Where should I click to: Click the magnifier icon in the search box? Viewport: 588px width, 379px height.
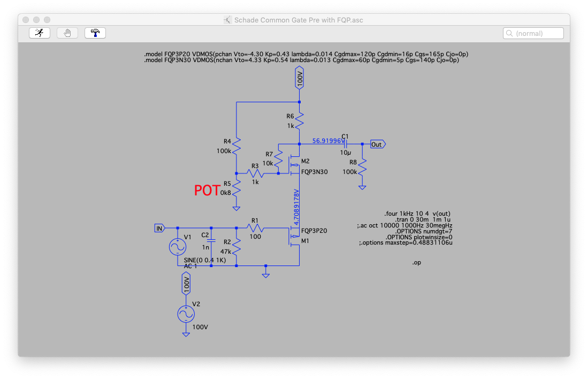point(509,33)
